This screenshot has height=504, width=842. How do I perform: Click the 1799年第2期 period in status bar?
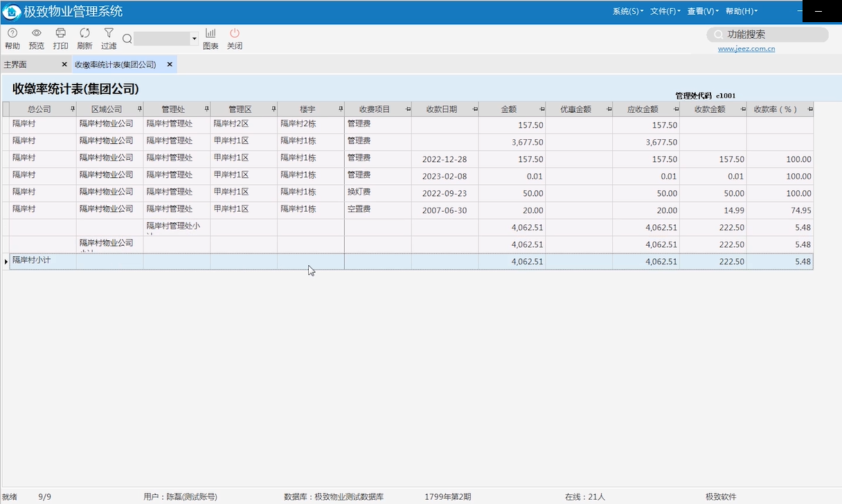pos(448,496)
